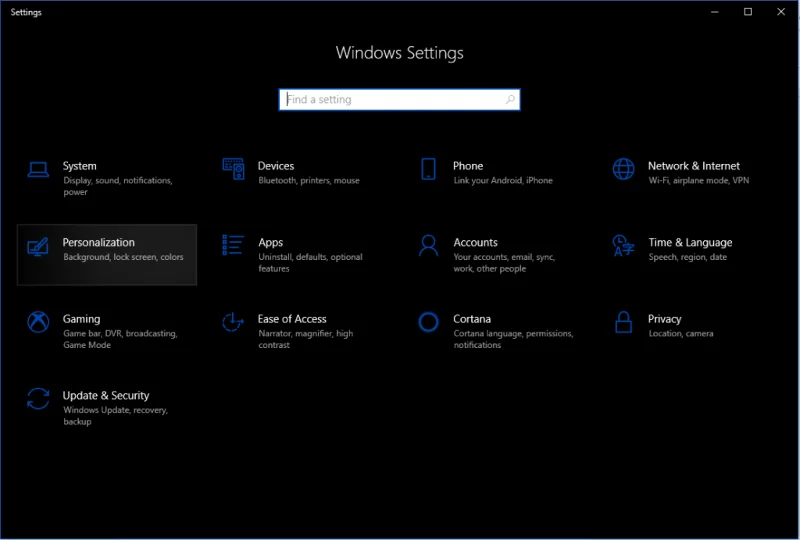Open the Personalization paintbrush icon
The image size is (800, 540).
[38, 246]
